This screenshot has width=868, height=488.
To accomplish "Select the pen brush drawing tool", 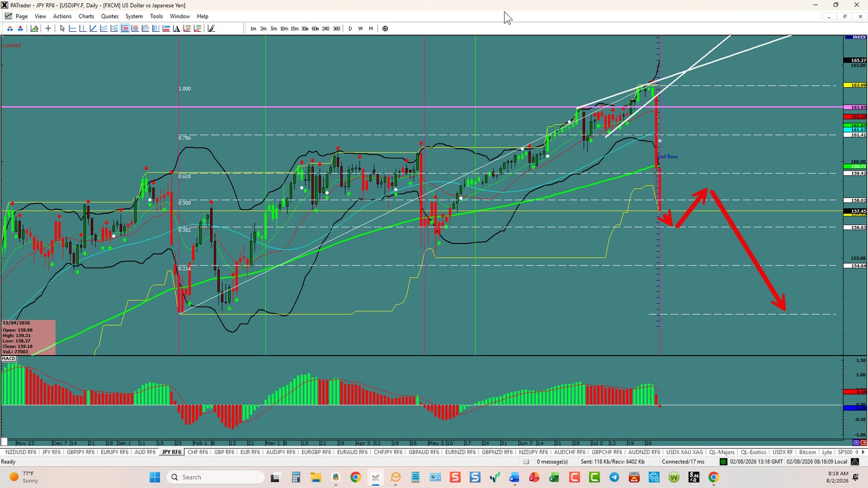I will pos(211,28).
